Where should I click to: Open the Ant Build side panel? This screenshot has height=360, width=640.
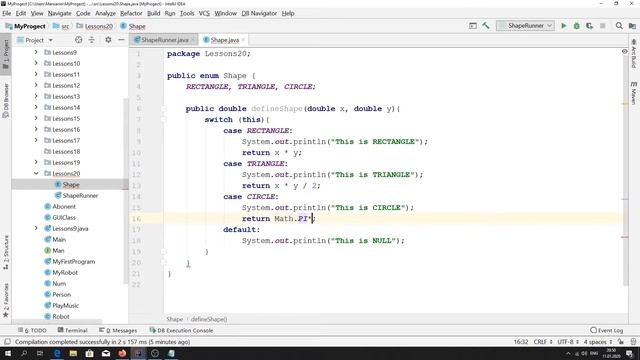[x=633, y=53]
